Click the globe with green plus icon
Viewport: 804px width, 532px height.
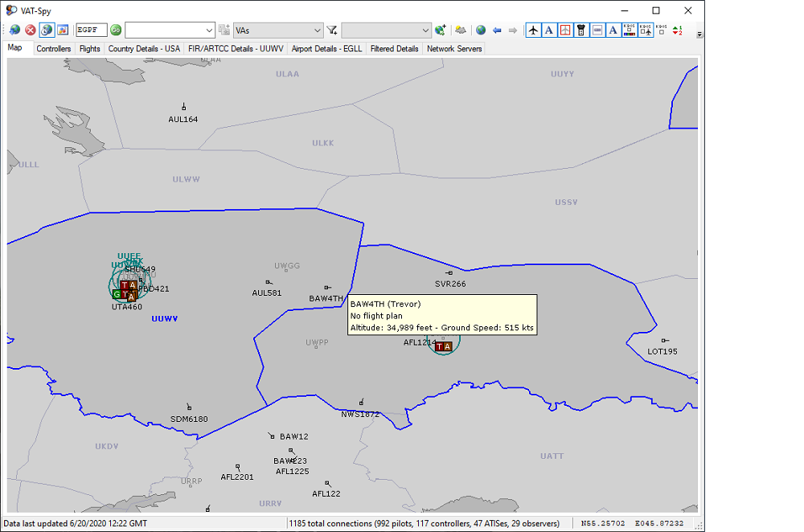tap(441, 31)
